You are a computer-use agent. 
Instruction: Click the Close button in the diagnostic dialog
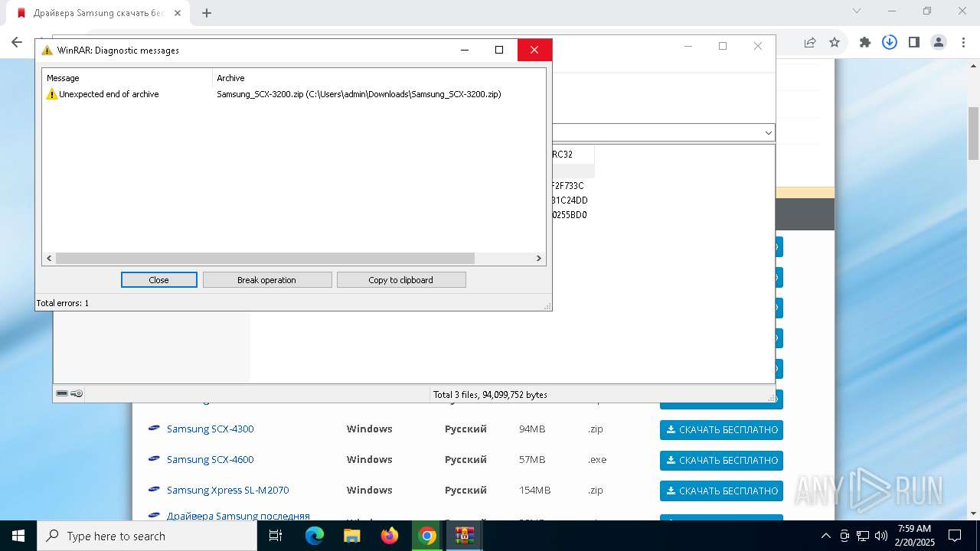[x=158, y=280]
